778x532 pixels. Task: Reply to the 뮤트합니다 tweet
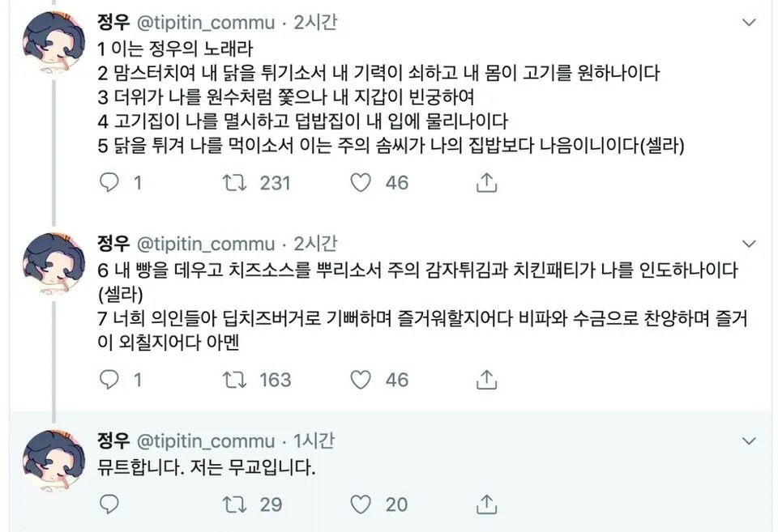coord(109,504)
